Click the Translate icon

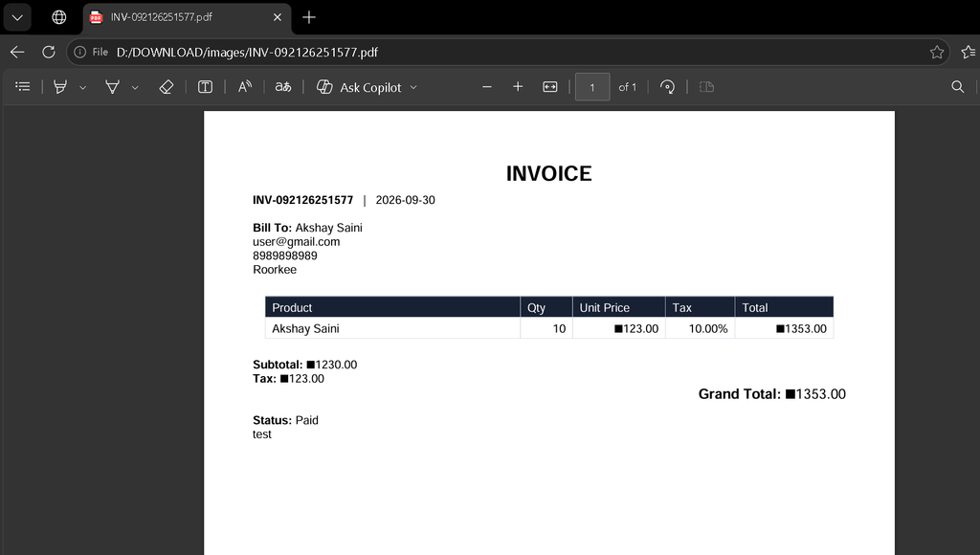pos(283,87)
